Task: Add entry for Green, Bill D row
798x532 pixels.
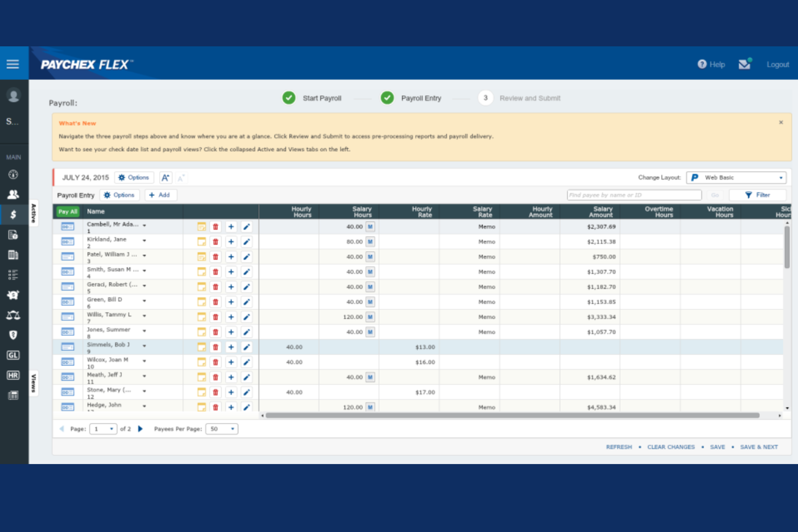Action: click(x=231, y=302)
